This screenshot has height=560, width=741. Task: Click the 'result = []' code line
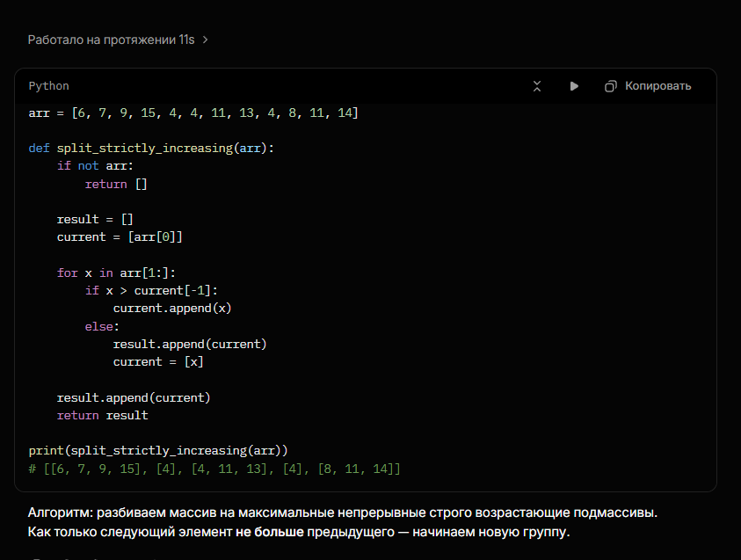click(95, 219)
